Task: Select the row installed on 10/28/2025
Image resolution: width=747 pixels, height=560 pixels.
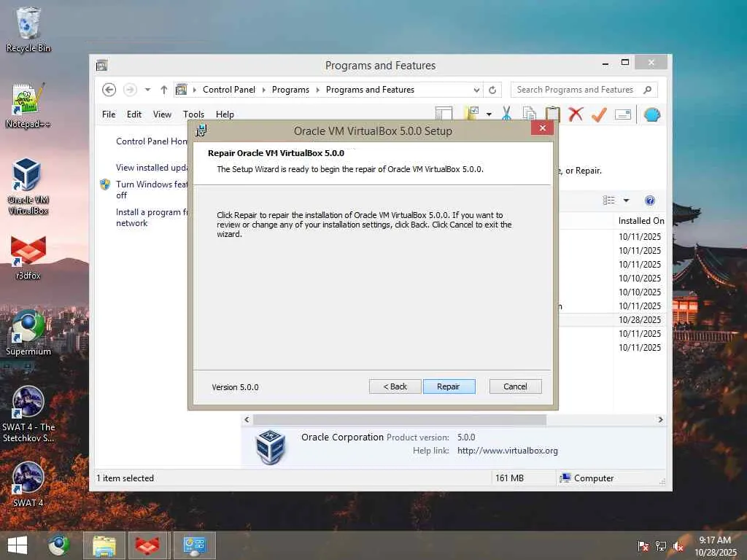Action: tap(613, 319)
